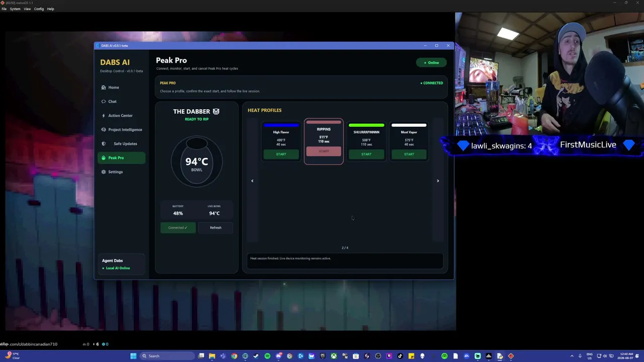Click the Refresh button
644x362 pixels.
[x=215, y=228]
